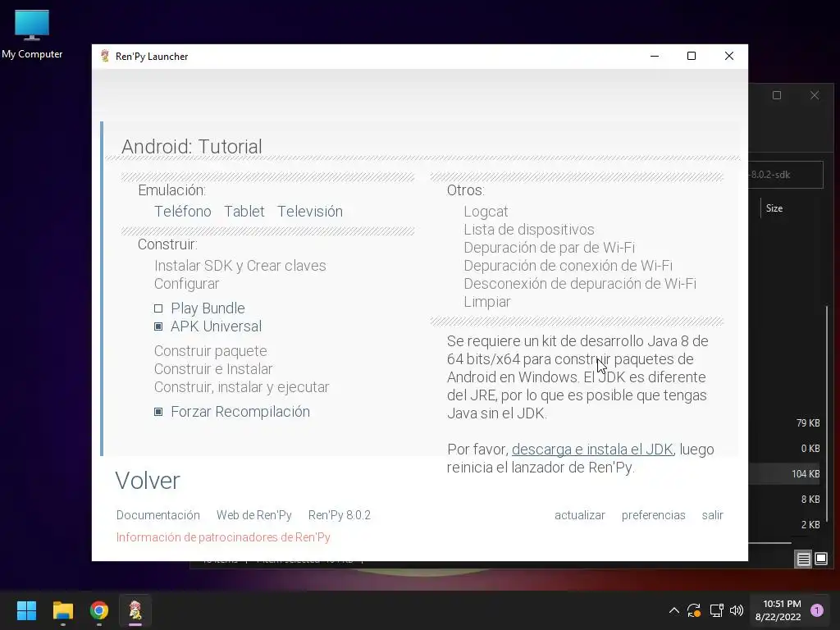Open the Configurar option
840x630 pixels.
pyautogui.click(x=186, y=284)
